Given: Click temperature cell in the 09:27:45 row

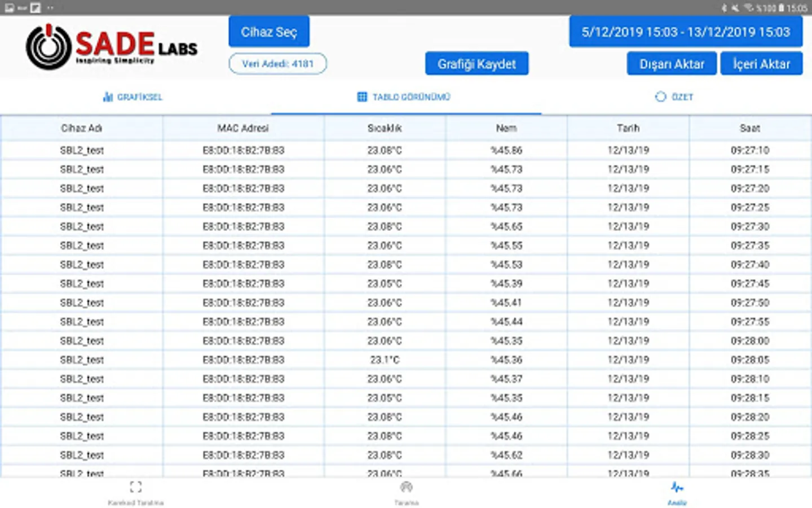Looking at the screenshot, I should 385,283.
